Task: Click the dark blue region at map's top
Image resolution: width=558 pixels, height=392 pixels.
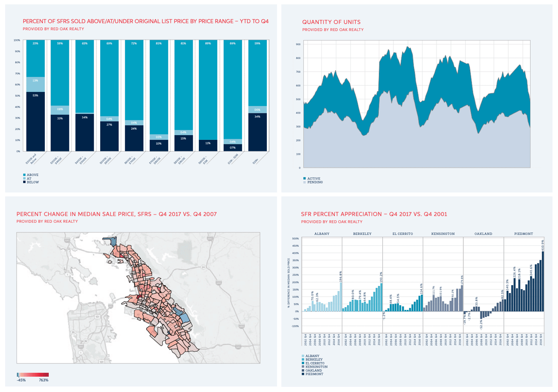Action: click(113, 242)
